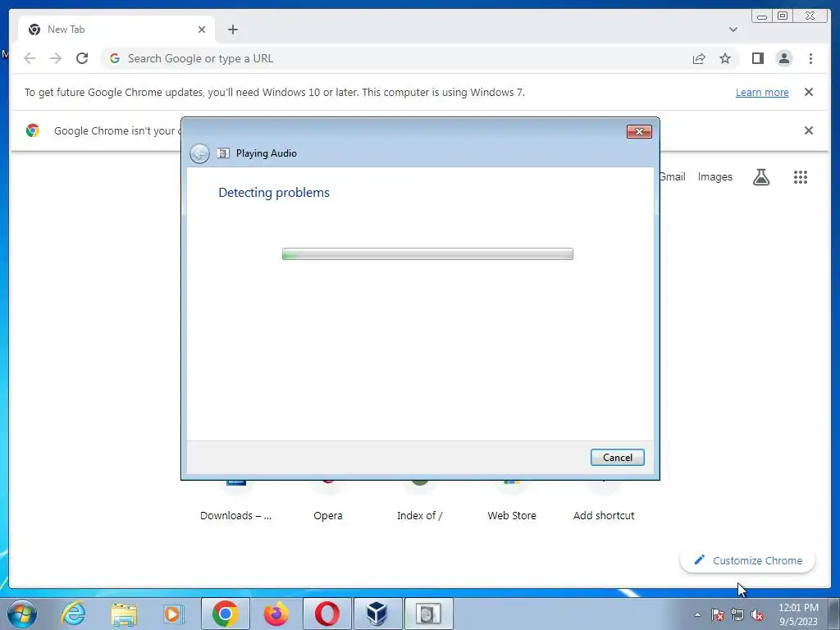Launch Firefox from the taskbar
This screenshot has width=840, height=630.
tap(276, 614)
